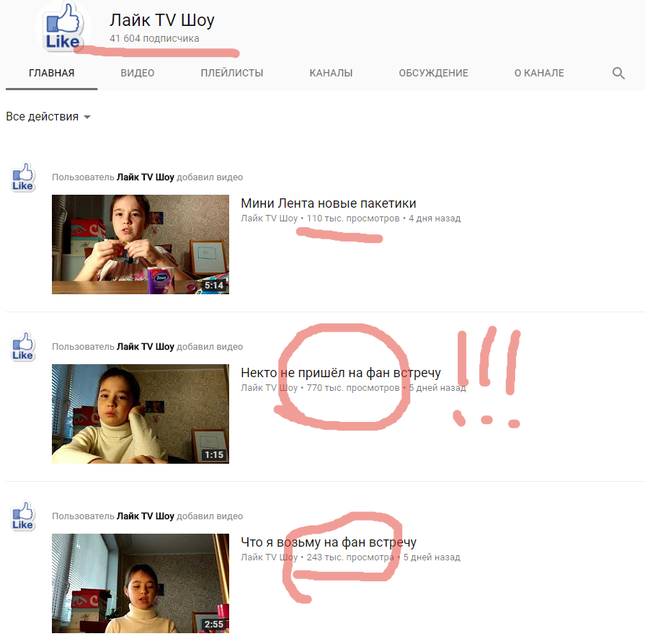Click 5 дней назад under Что я возьму video
The width and height of the screenshot is (645, 644).
(x=432, y=557)
